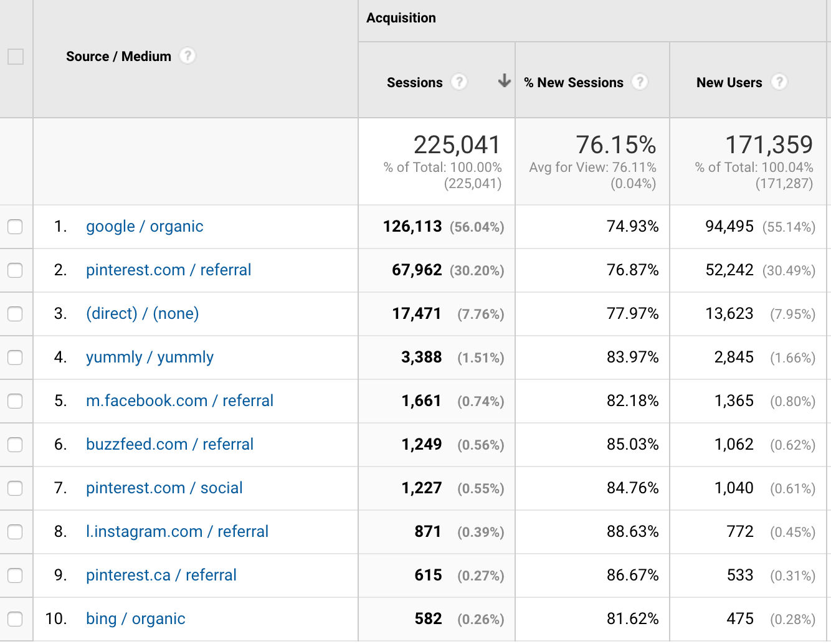
Task: Open the bing / organic source link
Action: tap(135, 619)
